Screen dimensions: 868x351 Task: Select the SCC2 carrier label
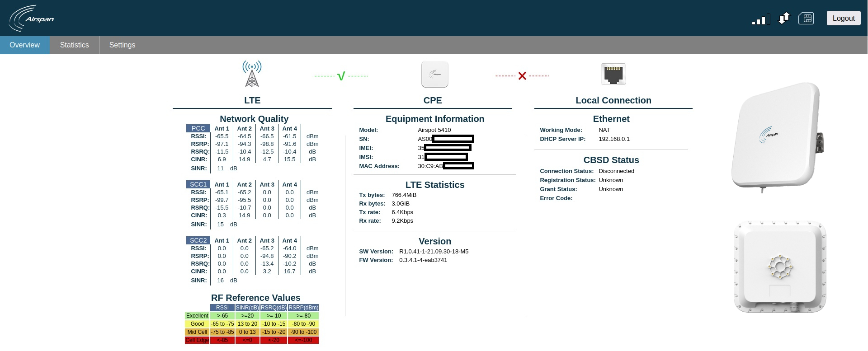[x=198, y=240]
